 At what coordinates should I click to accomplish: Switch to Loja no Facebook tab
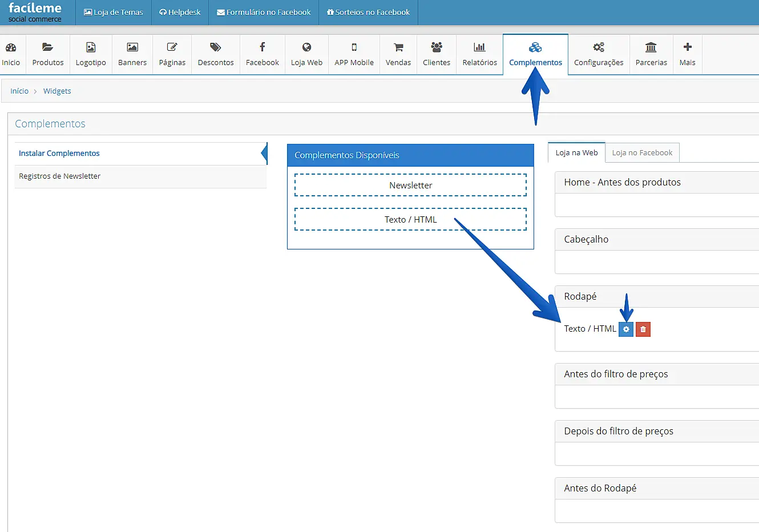pos(642,153)
